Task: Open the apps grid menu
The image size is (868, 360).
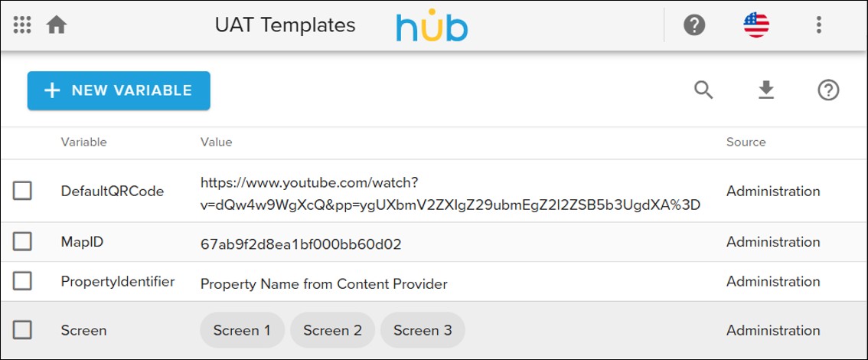Action: coord(22,25)
